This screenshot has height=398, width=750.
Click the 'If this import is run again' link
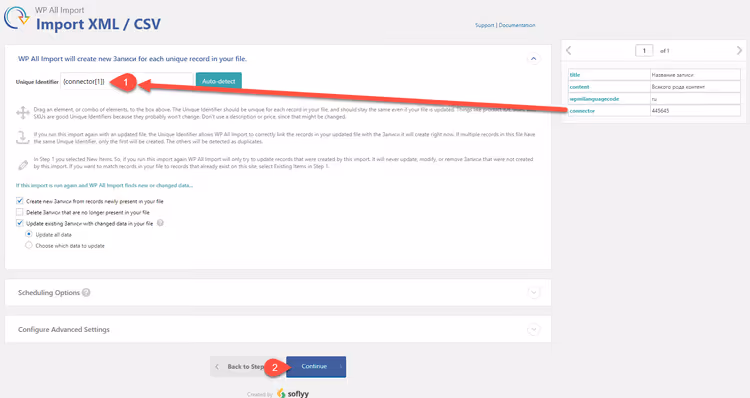pos(104,185)
